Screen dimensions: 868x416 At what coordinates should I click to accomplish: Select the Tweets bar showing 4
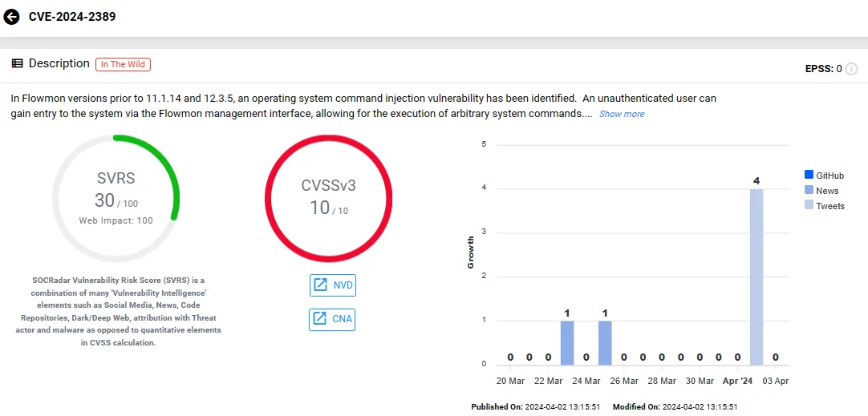[756, 277]
